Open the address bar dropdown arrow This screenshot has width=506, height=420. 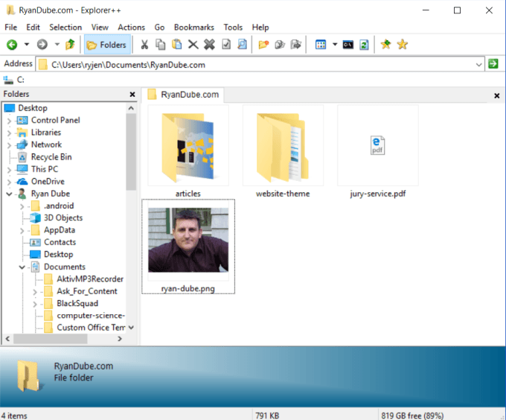[x=479, y=65]
